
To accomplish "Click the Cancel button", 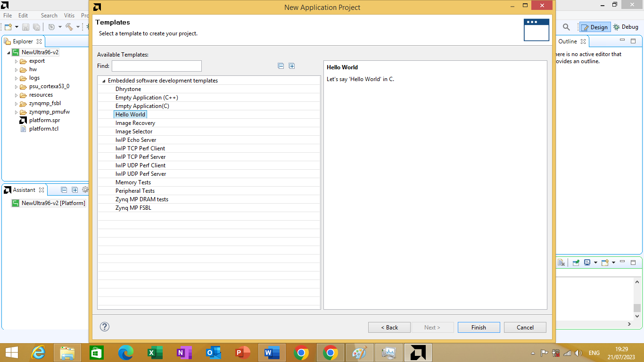I will click(525, 327).
